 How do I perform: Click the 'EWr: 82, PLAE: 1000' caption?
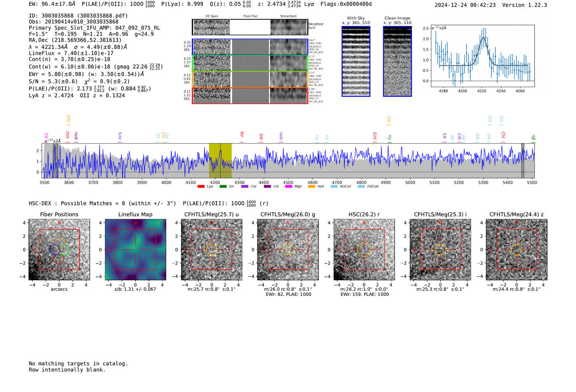click(288, 294)
